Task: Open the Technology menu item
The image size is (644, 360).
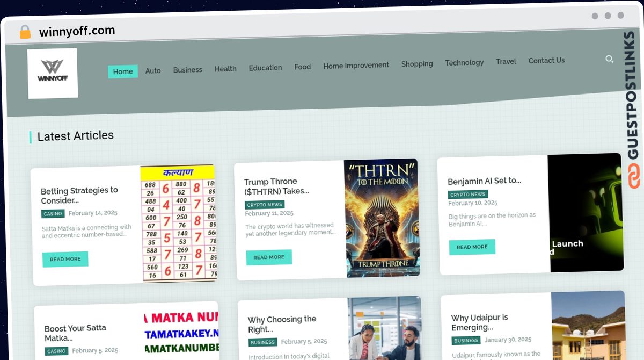Action: pyautogui.click(x=464, y=63)
